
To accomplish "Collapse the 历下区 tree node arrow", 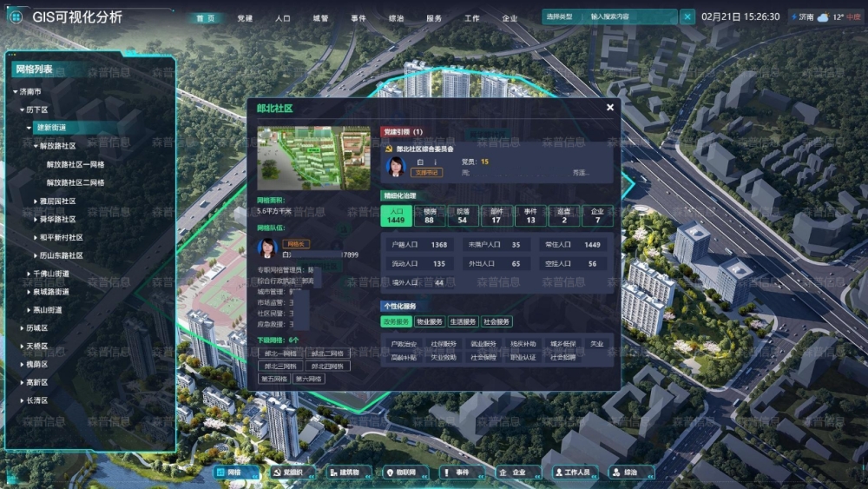I will coord(22,109).
